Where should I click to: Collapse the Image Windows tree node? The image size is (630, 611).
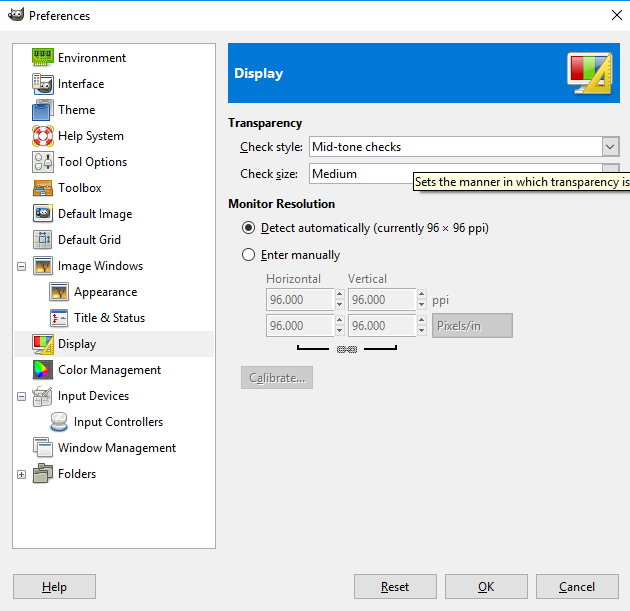22,266
